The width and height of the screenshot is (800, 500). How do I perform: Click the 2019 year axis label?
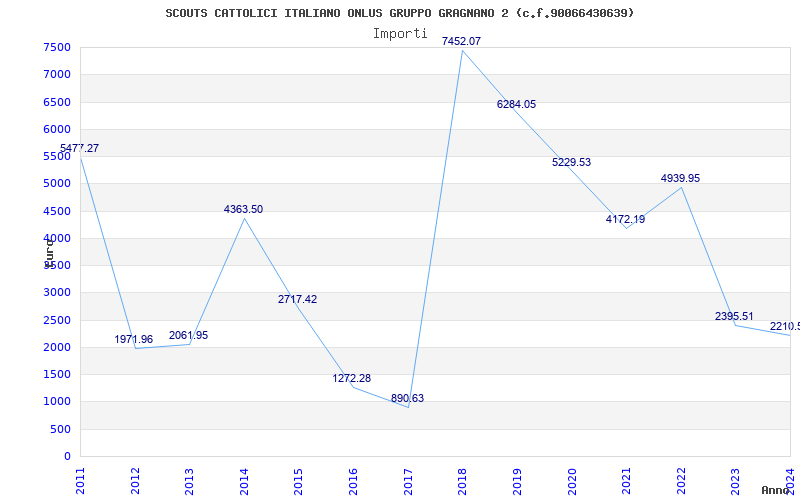point(517,481)
